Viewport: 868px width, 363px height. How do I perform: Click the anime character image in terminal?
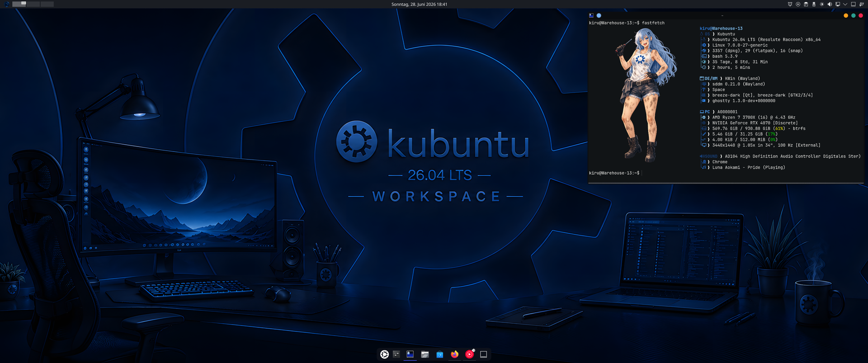tap(646, 95)
